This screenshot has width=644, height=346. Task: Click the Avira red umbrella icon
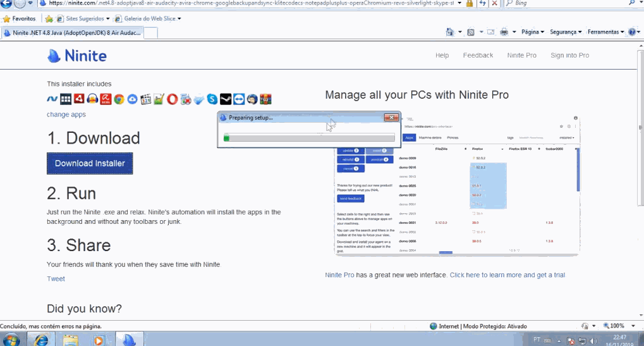coord(106,99)
